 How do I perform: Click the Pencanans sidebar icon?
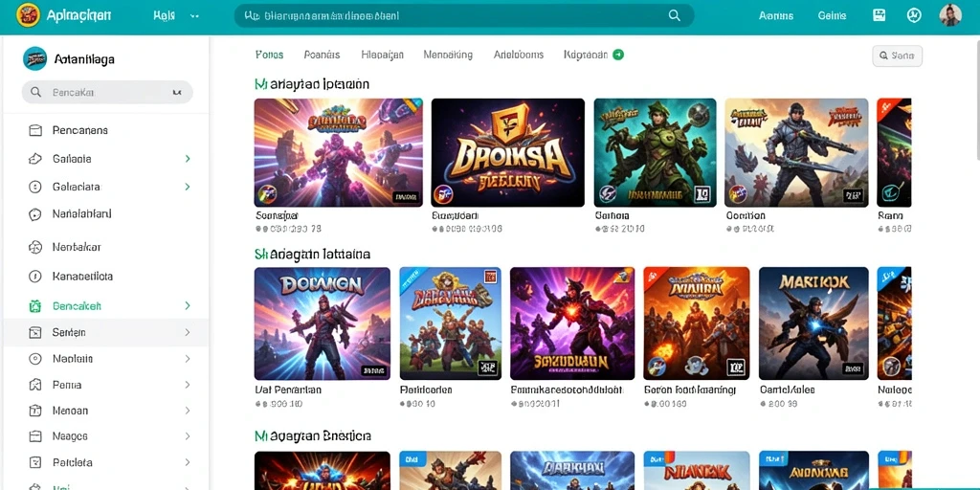(35, 130)
